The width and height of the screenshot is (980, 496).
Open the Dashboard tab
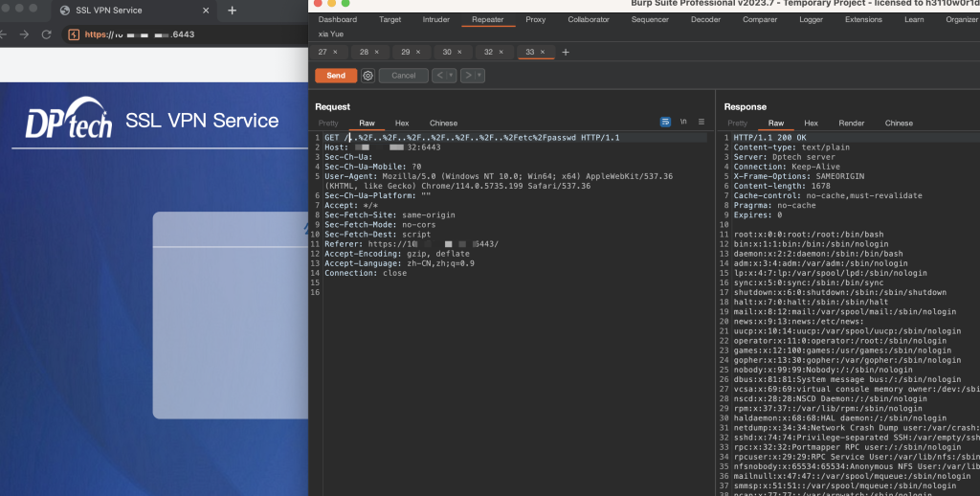(338, 20)
